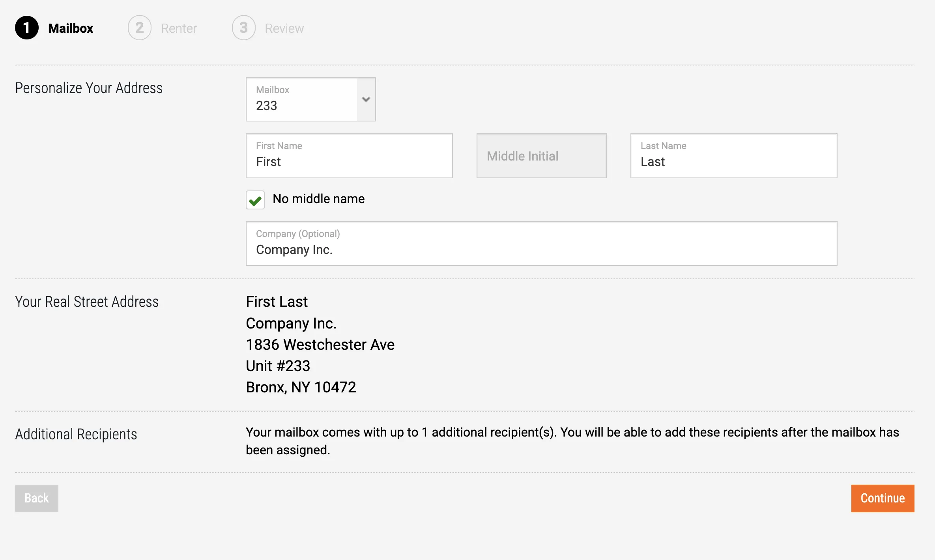The image size is (935, 560).
Task: Click the step 1 Mailbox circle icon
Action: point(26,28)
